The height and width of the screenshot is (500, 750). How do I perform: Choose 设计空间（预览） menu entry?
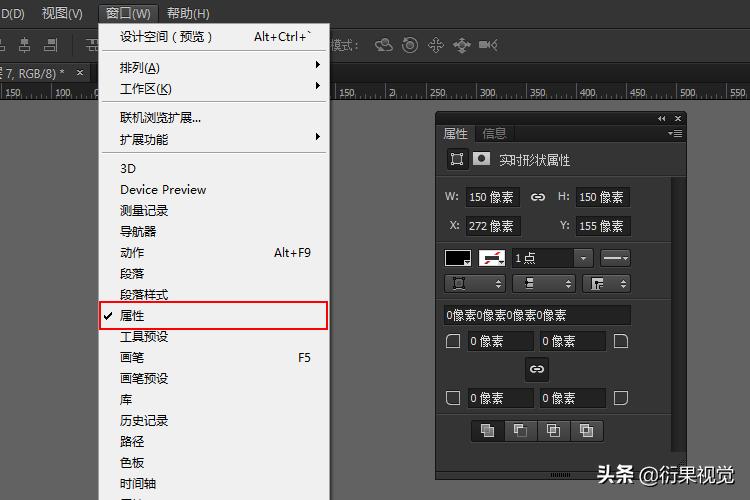pyautogui.click(x=214, y=37)
